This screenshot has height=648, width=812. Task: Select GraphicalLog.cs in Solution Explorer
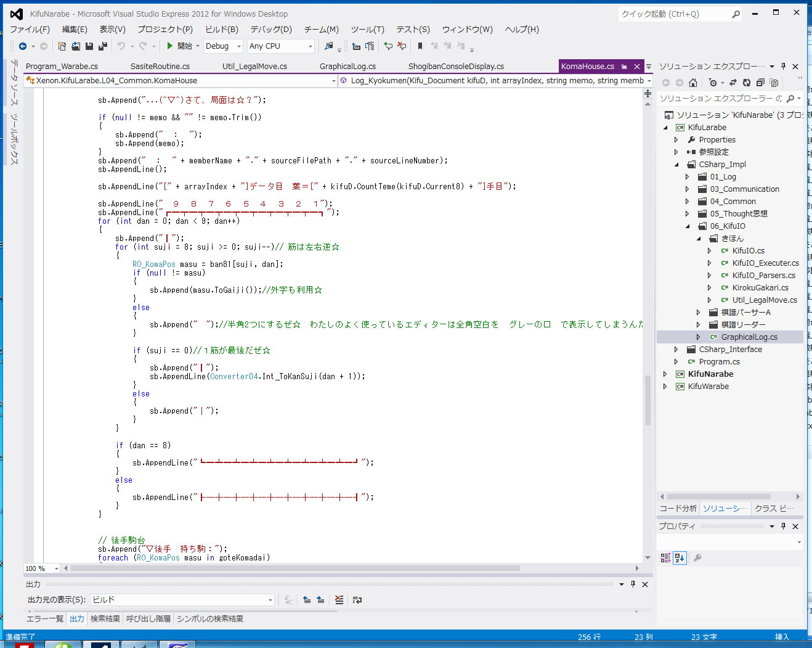(x=749, y=337)
